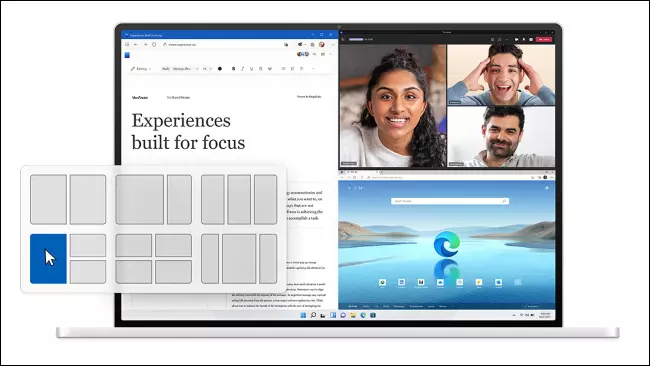Click the share icon in Teams call bar
This screenshot has height=366, width=650.
click(x=531, y=39)
